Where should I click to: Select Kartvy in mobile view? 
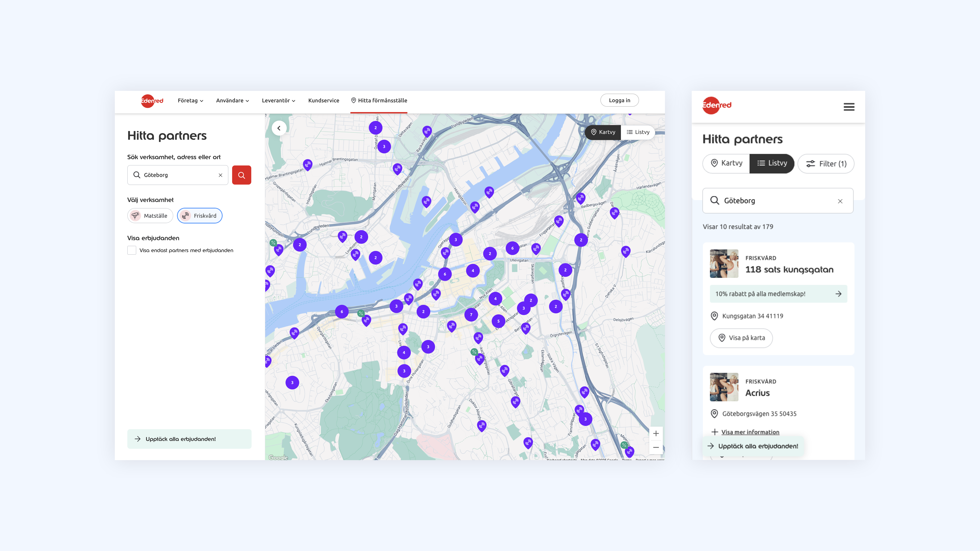tap(726, 164)
